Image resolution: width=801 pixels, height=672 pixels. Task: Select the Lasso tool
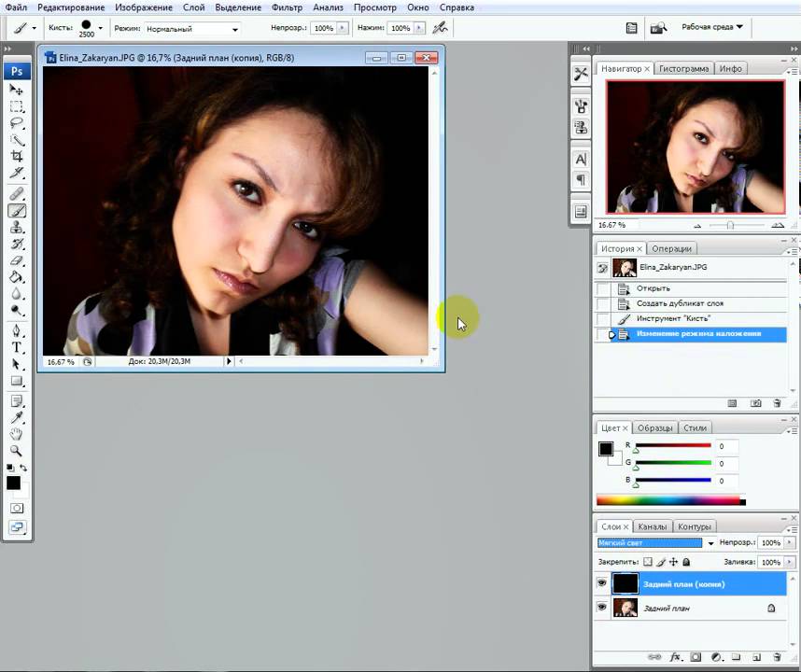coord(17,122)
